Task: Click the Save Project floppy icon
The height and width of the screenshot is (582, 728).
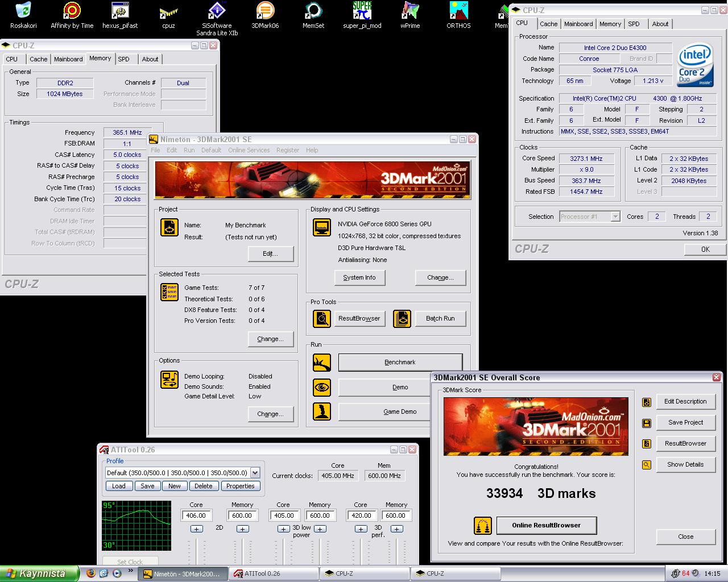Action: tap(647, 423)
